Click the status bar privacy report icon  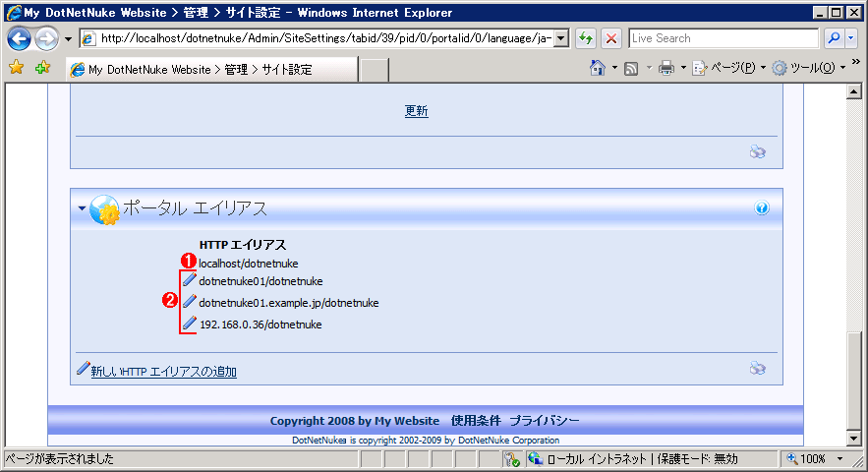[x=512, y=458]
